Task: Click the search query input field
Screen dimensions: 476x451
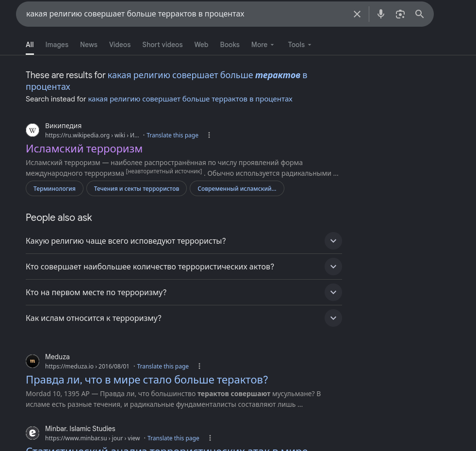Action: pos(185,14)
